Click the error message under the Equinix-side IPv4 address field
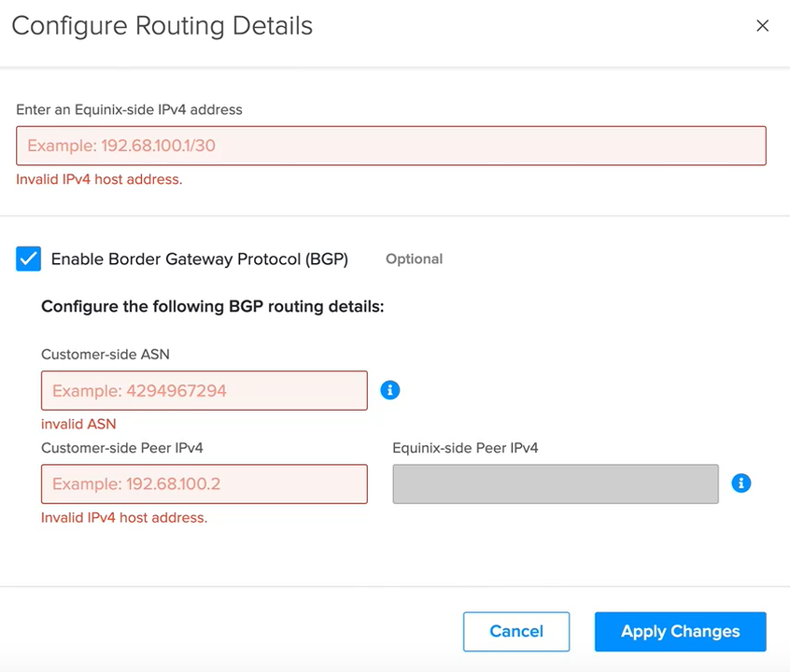This screenshot has width=790, height=672. (x=99, y=179)
